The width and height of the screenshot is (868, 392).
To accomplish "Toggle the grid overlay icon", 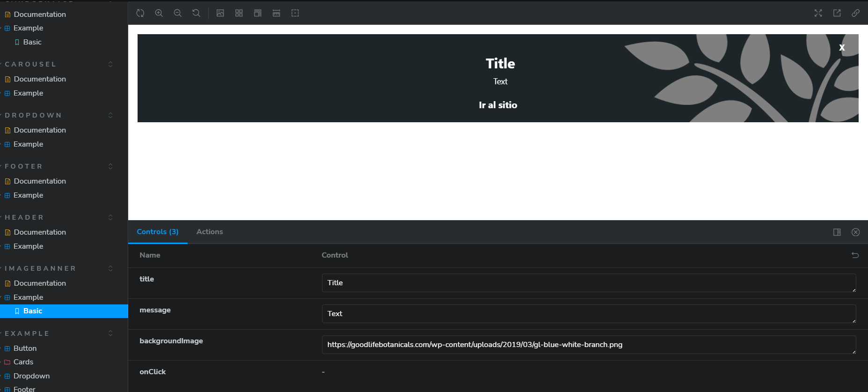I will pyautogui.click(x=239, y=13).
